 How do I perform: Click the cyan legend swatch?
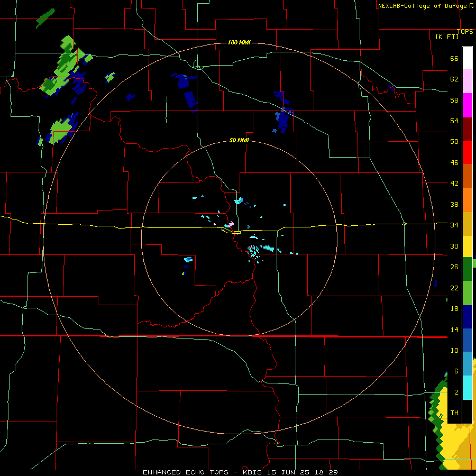pyautogui.click(x=467, y=388)
